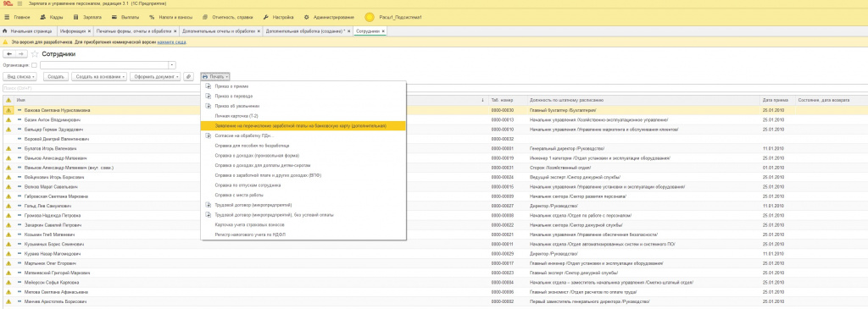Viewport: 868px width, 309px height.
Task: Click the paperclip attached files icon
Action: (x=189, y=76)
